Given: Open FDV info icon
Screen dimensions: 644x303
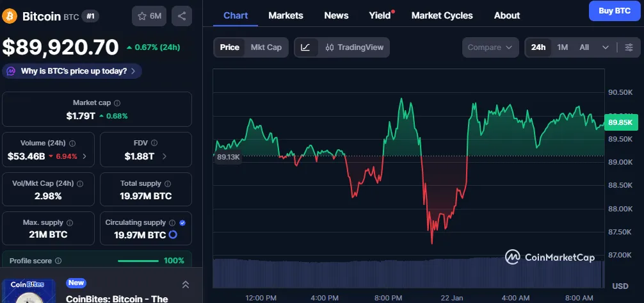Looking at the screenshot, I should (154, 143).
